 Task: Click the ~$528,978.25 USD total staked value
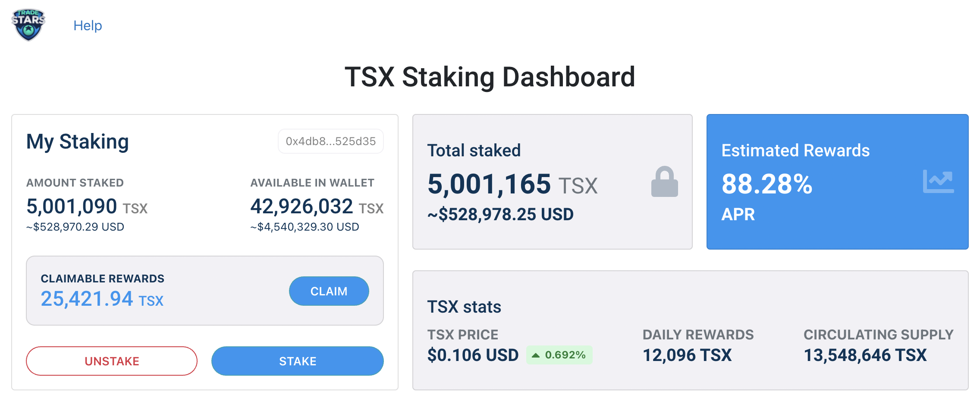click(x=500, y=214)
